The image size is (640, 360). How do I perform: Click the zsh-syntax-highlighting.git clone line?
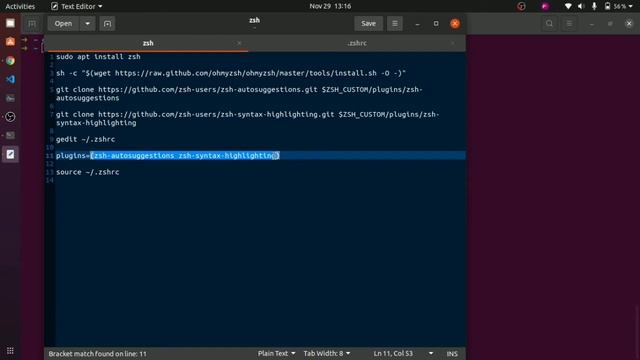click(x=247, y=118)
